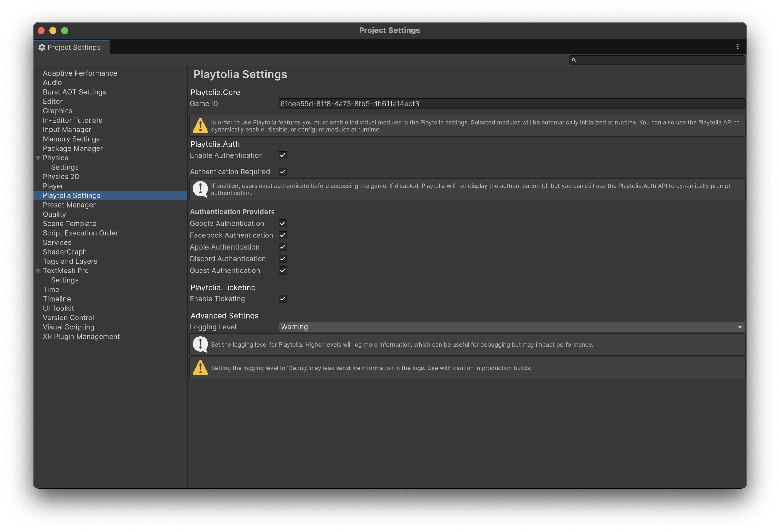Click the warning icon about Debug logging
780x532 pixels.
click(x=200, y=368)
